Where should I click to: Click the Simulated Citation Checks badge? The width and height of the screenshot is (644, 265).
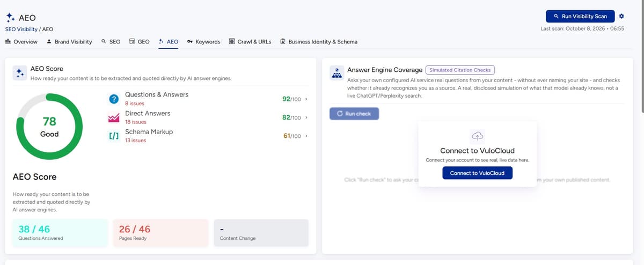(460, 70)
